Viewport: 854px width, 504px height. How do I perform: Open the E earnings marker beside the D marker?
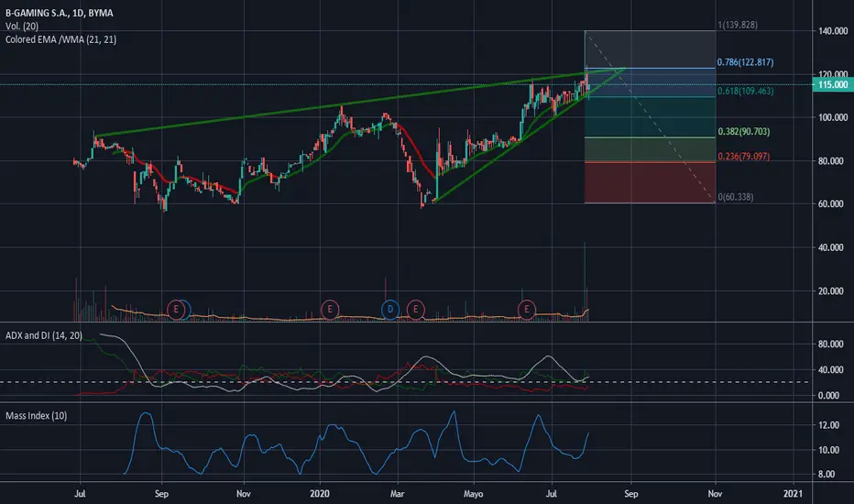coord(416,310)
